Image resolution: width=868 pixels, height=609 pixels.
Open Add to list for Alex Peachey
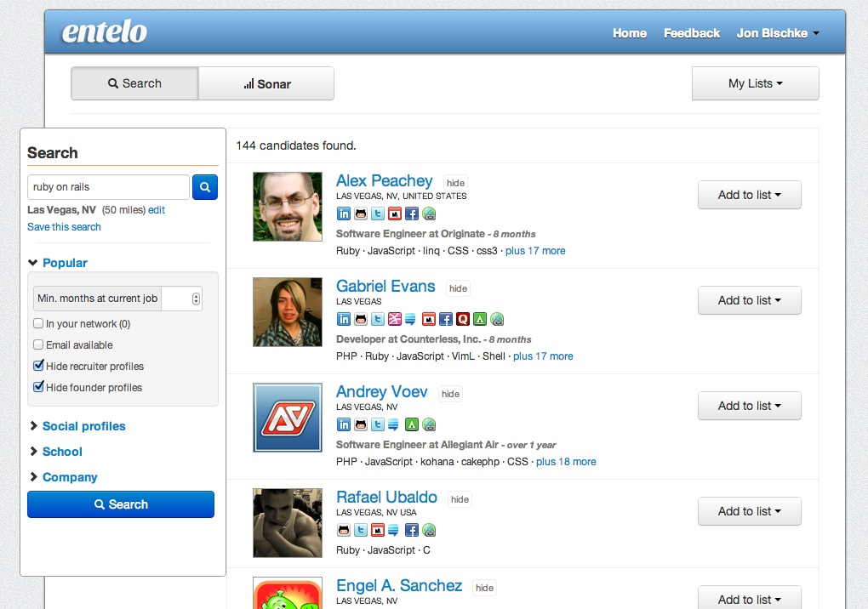(x=750, y=195)
